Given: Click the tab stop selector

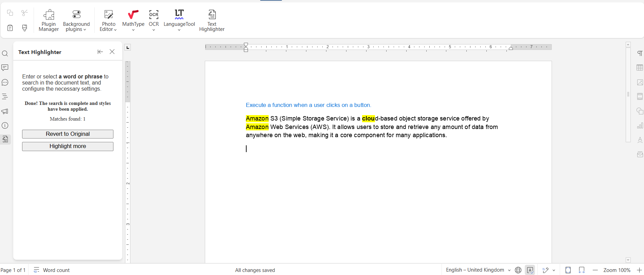Looking at the screenshot, I should tap(128, 47).
